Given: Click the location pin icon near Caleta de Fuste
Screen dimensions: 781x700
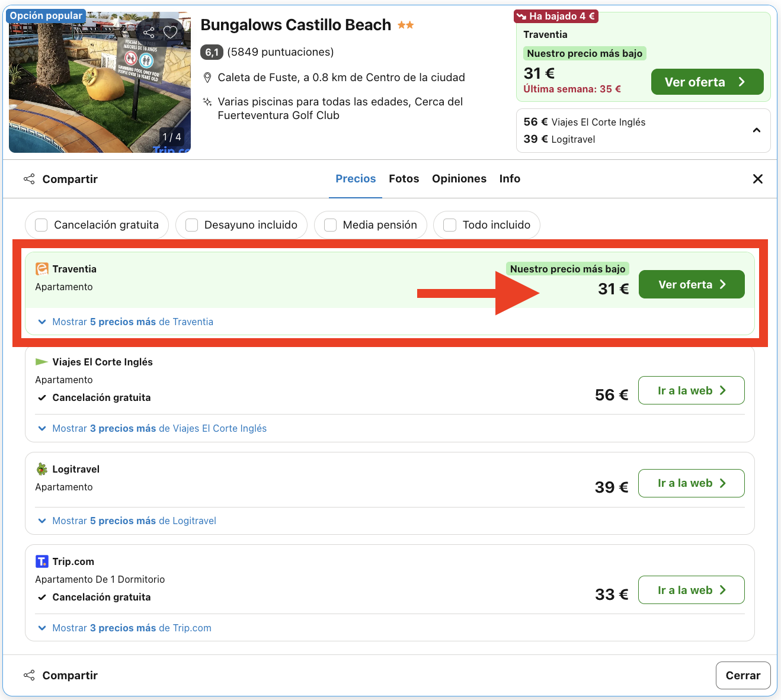Looking at the screenshot, I should 207,77.
